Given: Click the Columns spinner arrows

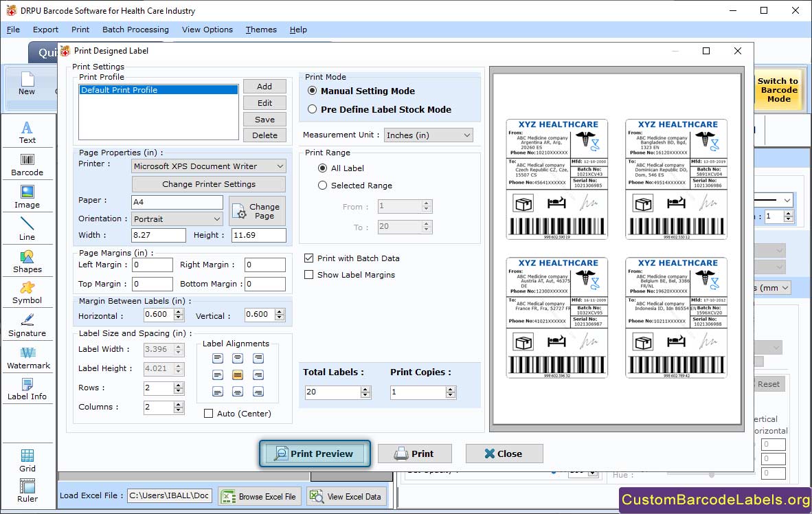Looking at the screenshot, I should click(x=179, y=407).
